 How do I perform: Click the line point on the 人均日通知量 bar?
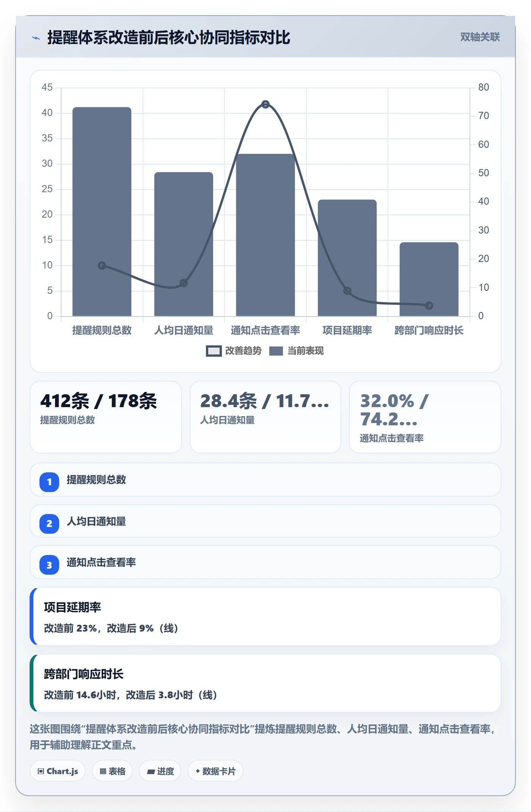pos(184,283)
